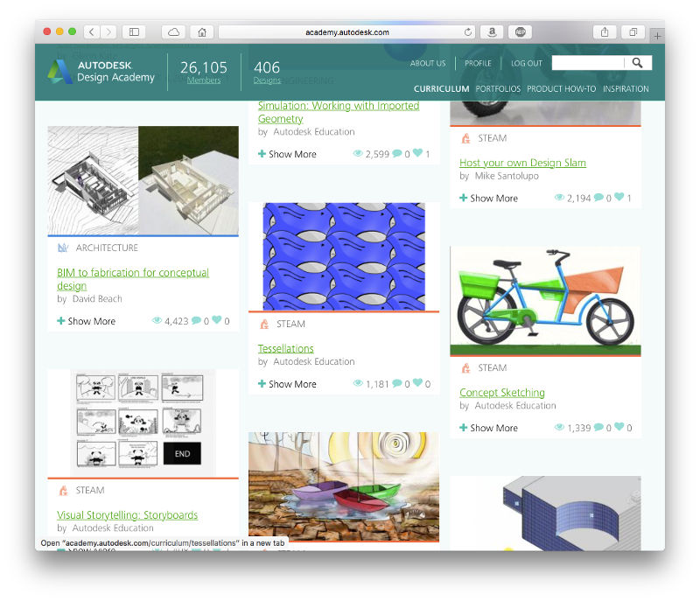Like the Tessellations card heart icon
The image size is (700, 601).
(x=417, y=383)
